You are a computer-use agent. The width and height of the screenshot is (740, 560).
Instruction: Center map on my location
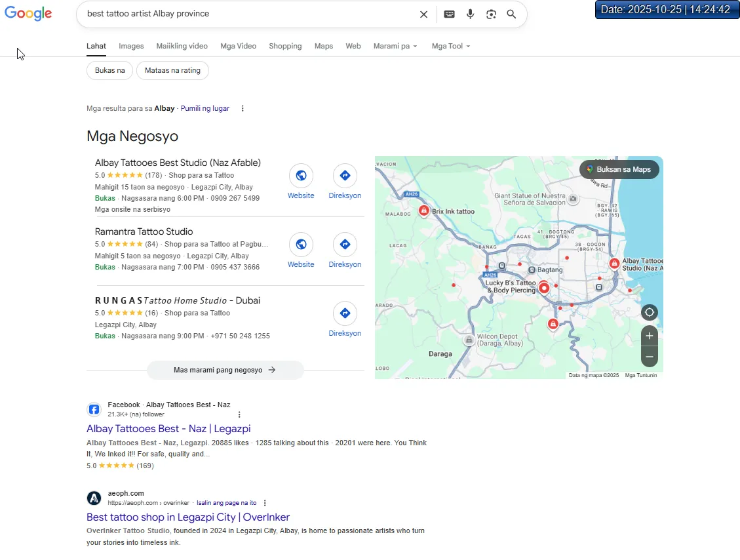click(649, 313)
